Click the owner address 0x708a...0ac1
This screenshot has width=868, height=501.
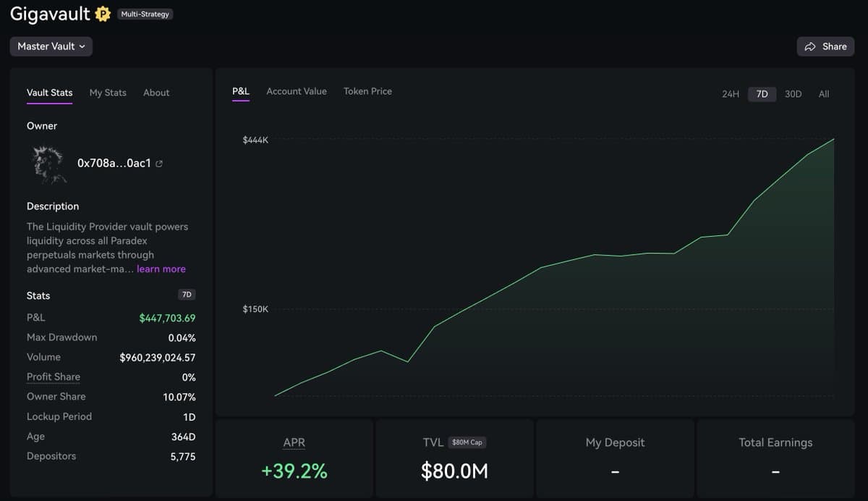[x=114, y=163]
